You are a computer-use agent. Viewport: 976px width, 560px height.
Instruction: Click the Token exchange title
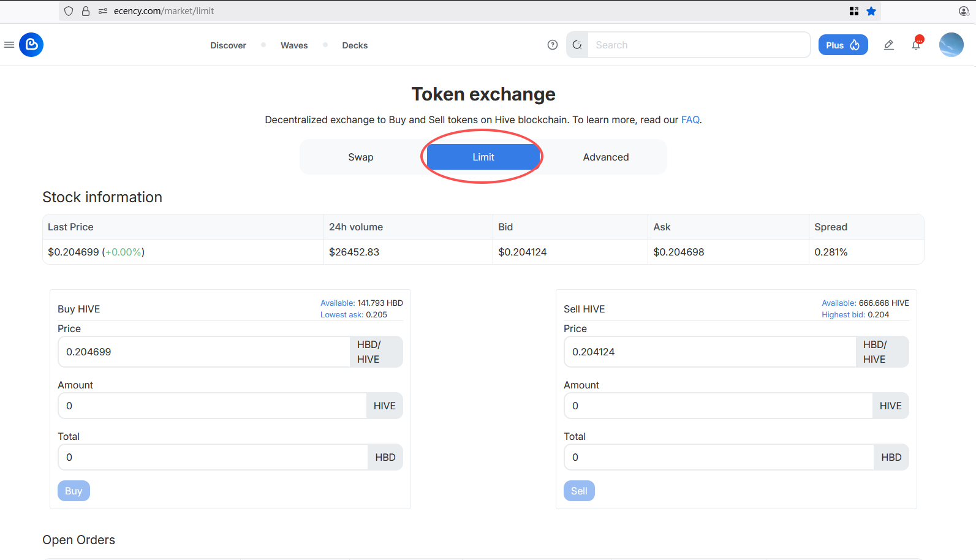(483, 94)
